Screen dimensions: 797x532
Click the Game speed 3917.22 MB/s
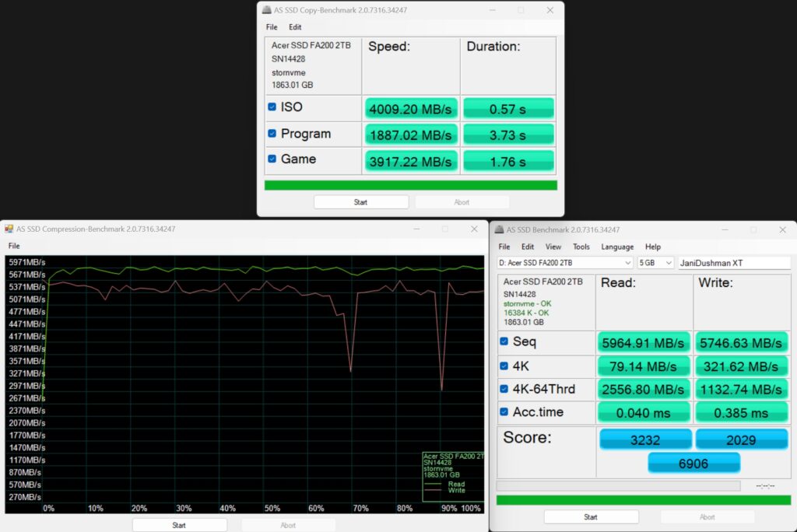pos(411,162)
